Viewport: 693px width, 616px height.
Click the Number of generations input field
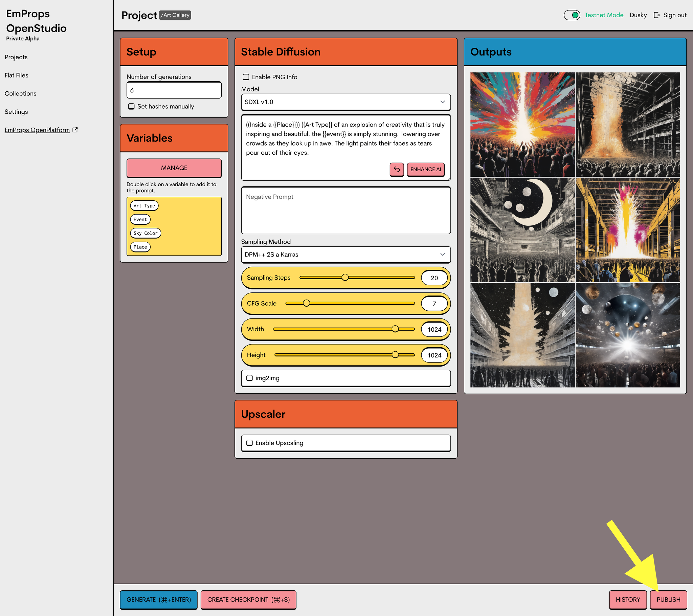pyautogui.click(x=174, y=90)
